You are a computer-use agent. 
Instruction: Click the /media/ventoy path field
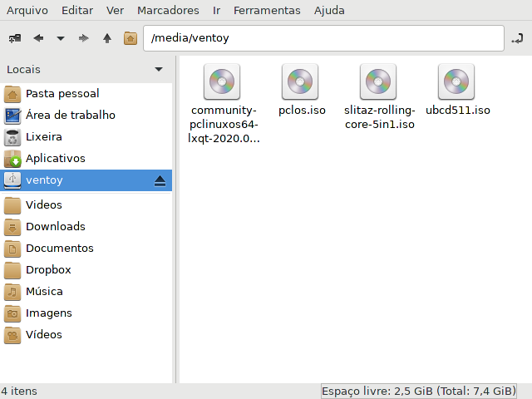pyautogui.click(x=323, y=38)
